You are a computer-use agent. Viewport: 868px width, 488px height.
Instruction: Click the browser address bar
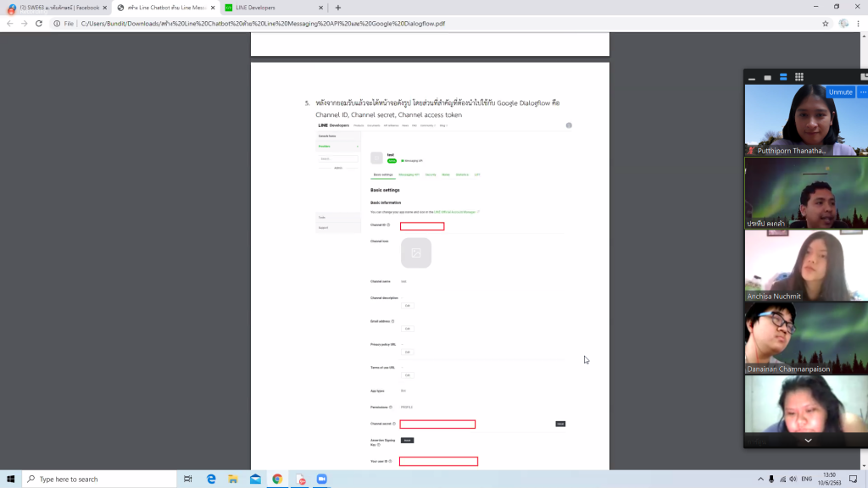coord(424,24)
